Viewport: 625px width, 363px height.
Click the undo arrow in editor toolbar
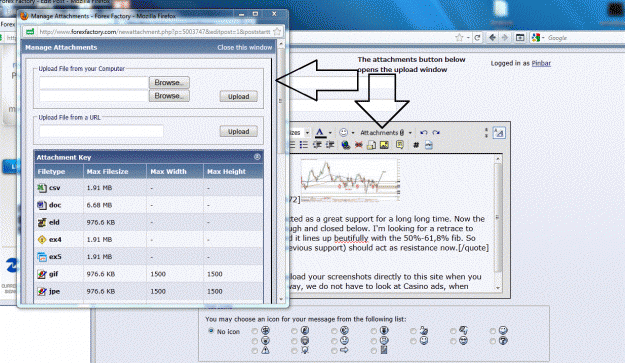click(x=424, y=133)
